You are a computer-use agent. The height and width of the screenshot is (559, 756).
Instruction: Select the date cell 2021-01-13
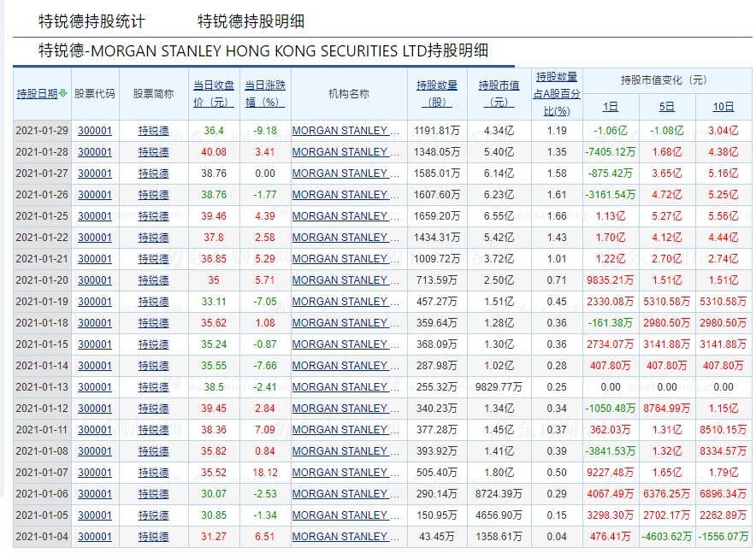(x=42, y=387)
